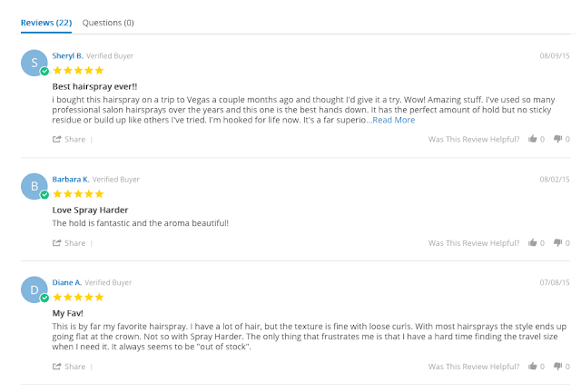The width and height of the screenshot is (581, 392).
Task: Open the Reviews (22) tab
Action: click(45, 22)
